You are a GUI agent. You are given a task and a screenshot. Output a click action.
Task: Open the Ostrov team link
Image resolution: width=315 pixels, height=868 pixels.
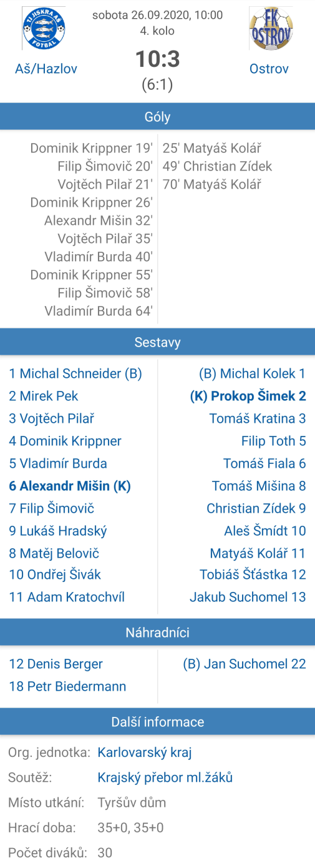point(269,69)
